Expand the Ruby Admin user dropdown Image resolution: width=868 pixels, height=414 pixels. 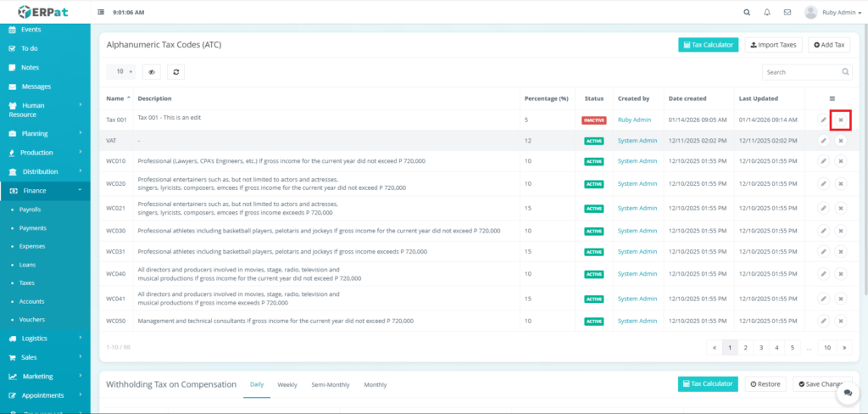click(x=834, y=13)
